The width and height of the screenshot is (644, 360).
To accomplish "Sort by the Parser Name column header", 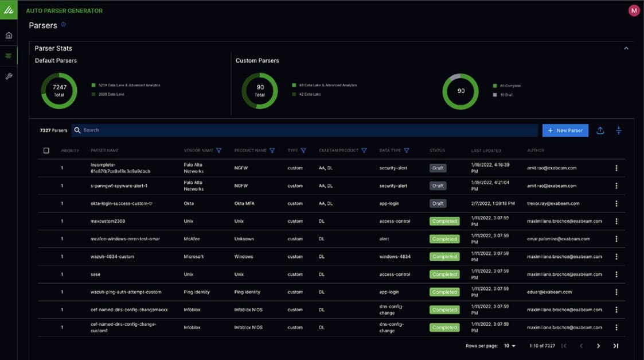I will point(104,150).
